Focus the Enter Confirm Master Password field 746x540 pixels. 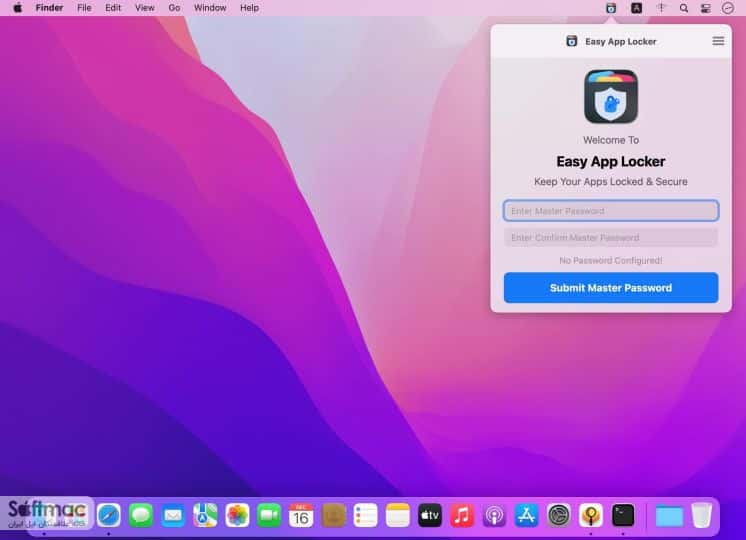coord(611,237)
